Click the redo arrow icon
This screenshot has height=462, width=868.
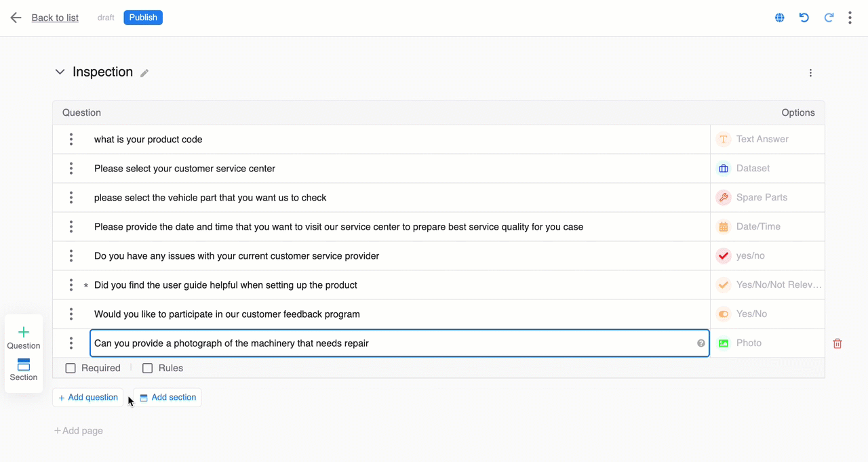tap(829, 18)
